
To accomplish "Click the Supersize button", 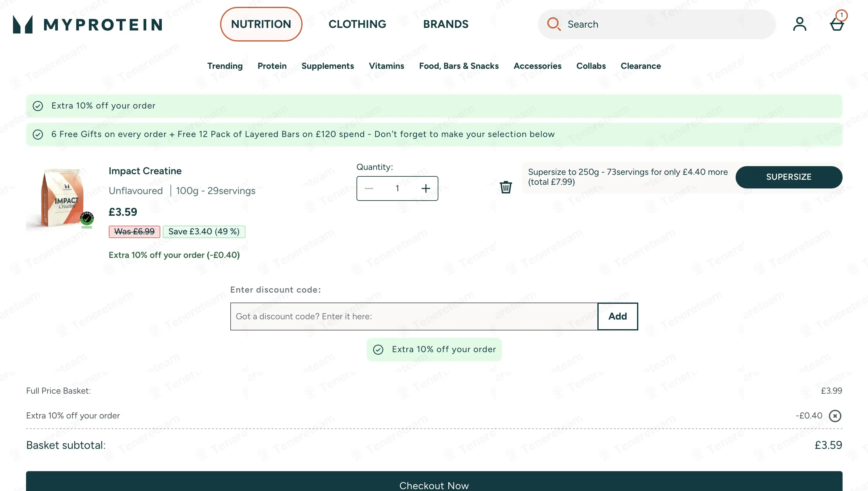I will [788, 177].
